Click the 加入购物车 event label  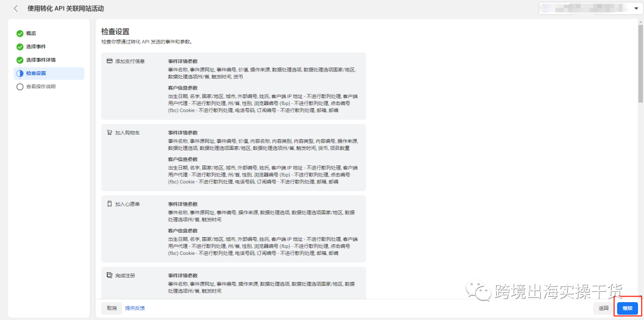click(128, 133)
